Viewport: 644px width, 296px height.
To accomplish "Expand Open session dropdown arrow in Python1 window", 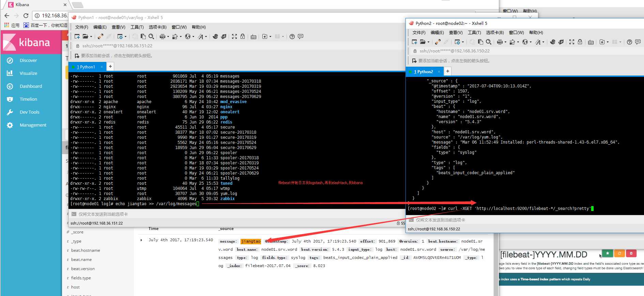I will pyautogui.click(x=91, y=36).
